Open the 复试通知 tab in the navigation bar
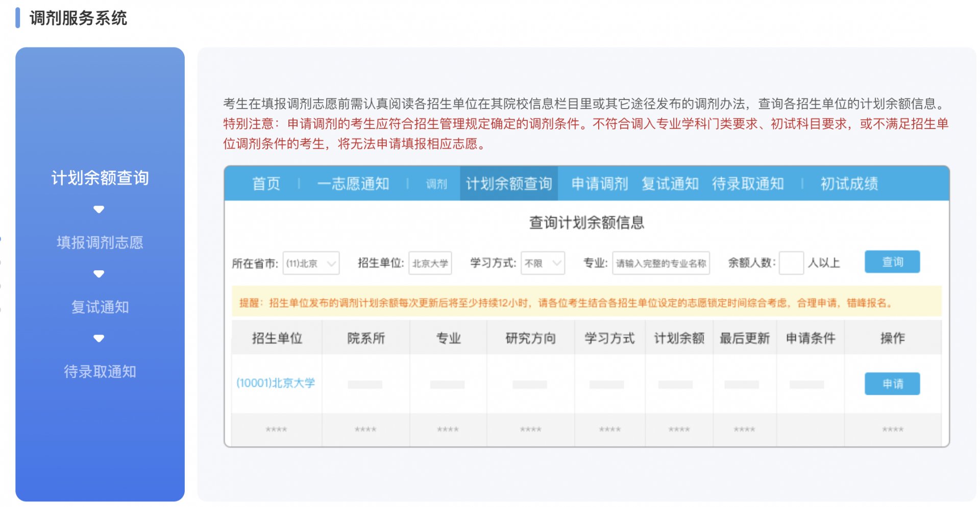Image resolution: width=980 pixels, height=507 pixels. pyautogui.click(x=670, y=184)
